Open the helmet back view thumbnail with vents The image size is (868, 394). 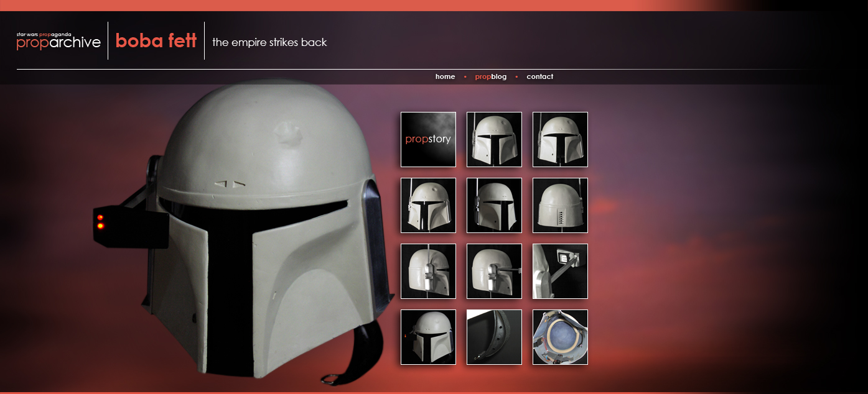(560, 205)
